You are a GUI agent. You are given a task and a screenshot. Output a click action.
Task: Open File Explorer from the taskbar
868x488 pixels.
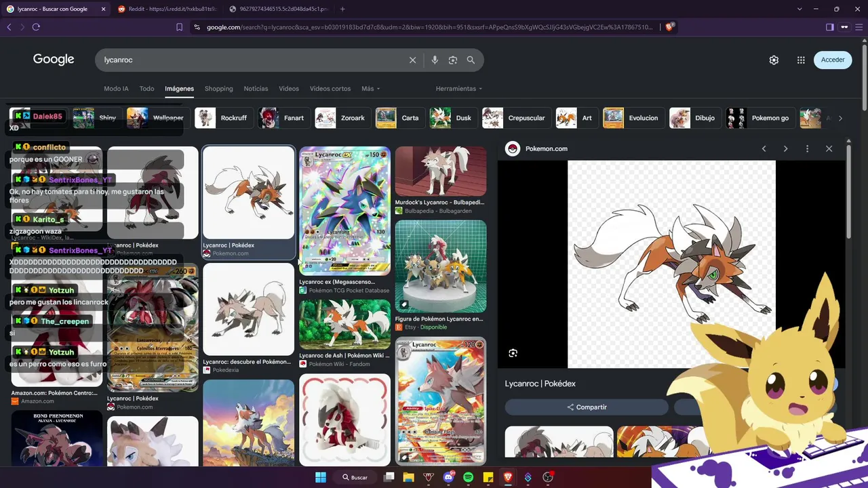point(408,477)
